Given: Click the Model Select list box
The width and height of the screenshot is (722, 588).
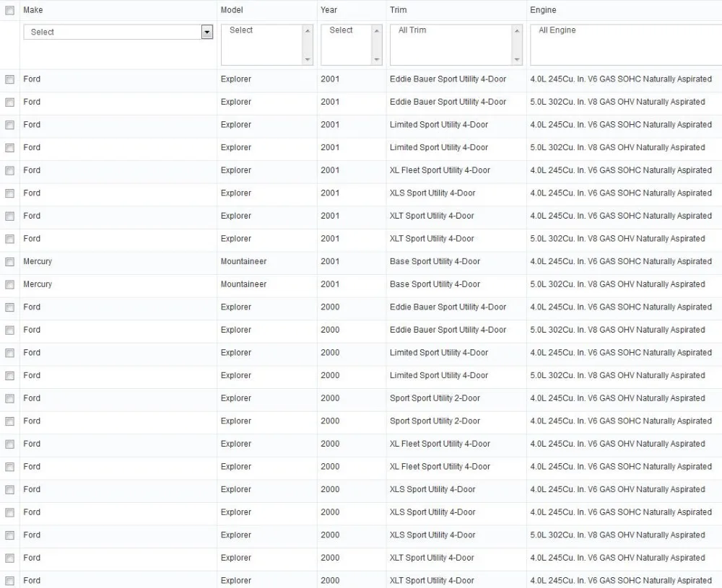Looking at the screenshot, I should tap(266, 45).
